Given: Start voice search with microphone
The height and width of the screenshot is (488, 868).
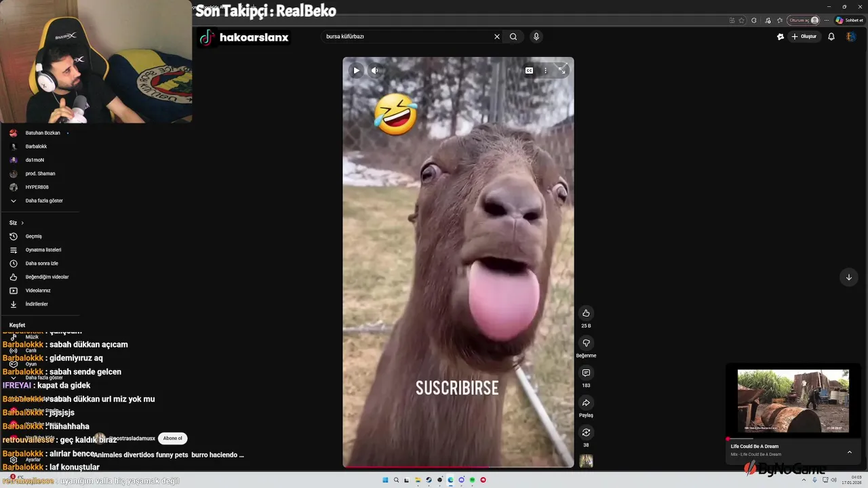Looking at the screenshot, I should (536, 37).
